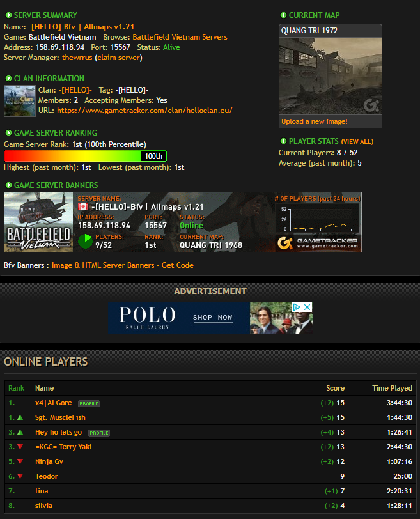Open the PROFILE badge beside x4|Al Gore
420x519 pixels.
(x=89, y=403)
